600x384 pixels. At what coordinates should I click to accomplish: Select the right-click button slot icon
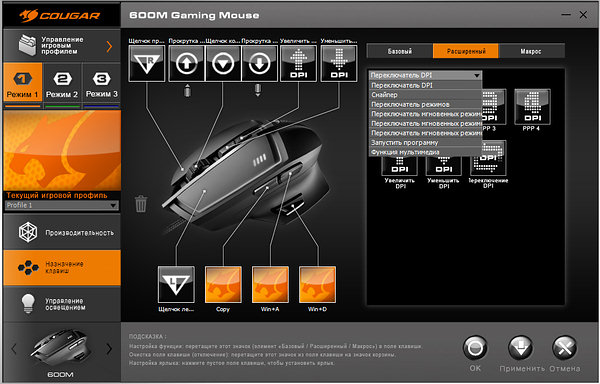click(147, 63)
